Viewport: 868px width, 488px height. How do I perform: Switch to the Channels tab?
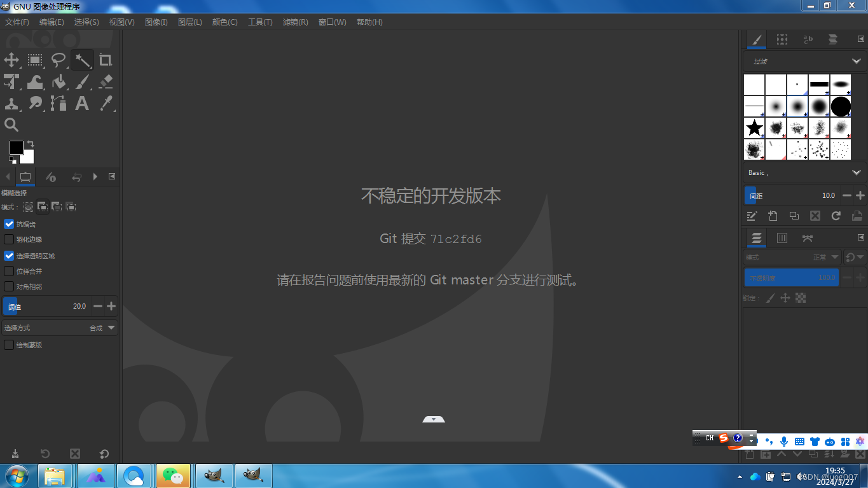click(782, 238)
